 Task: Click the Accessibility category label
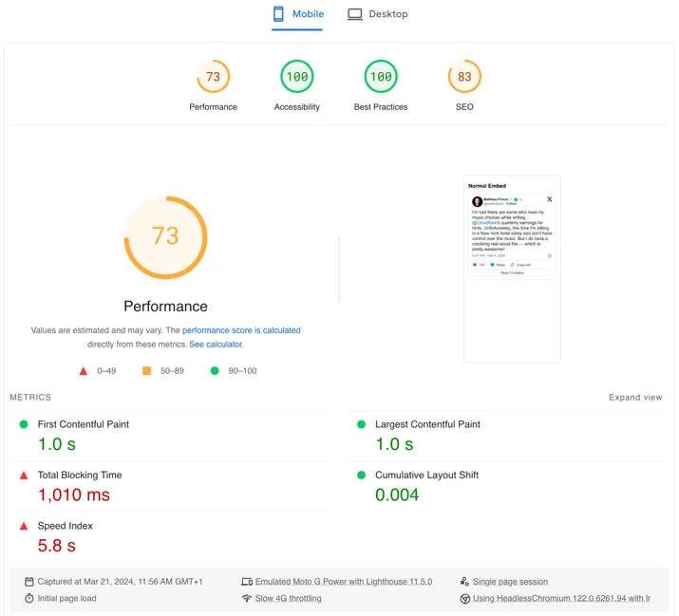[297, 107]
